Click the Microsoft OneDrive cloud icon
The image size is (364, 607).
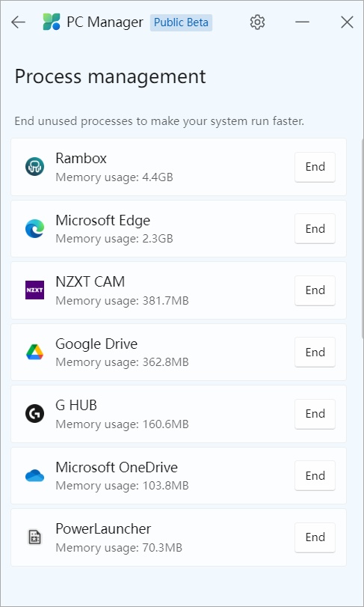(x=35, y=475)
